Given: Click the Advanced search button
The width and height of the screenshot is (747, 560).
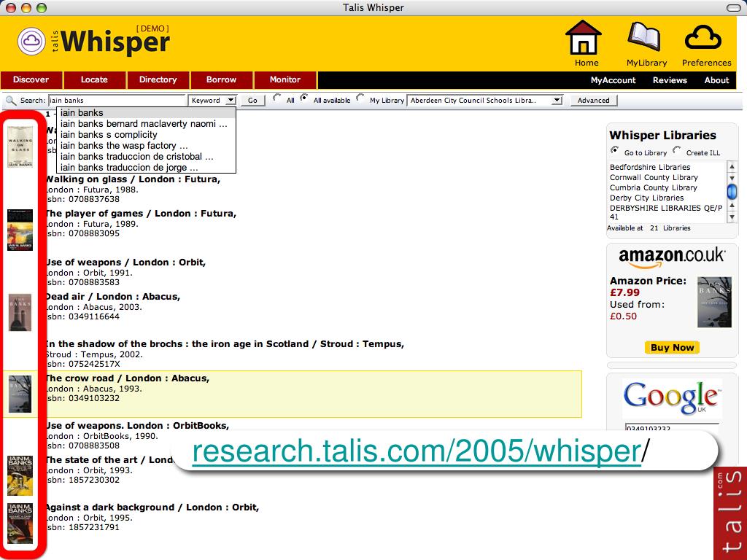Looking at the screenshot, I should (594, 101).
